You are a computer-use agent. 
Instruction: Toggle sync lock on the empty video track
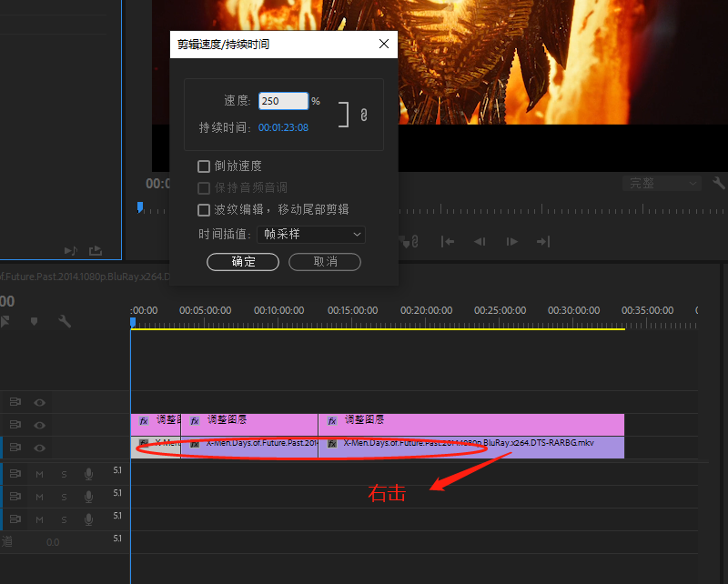point(15,402)
